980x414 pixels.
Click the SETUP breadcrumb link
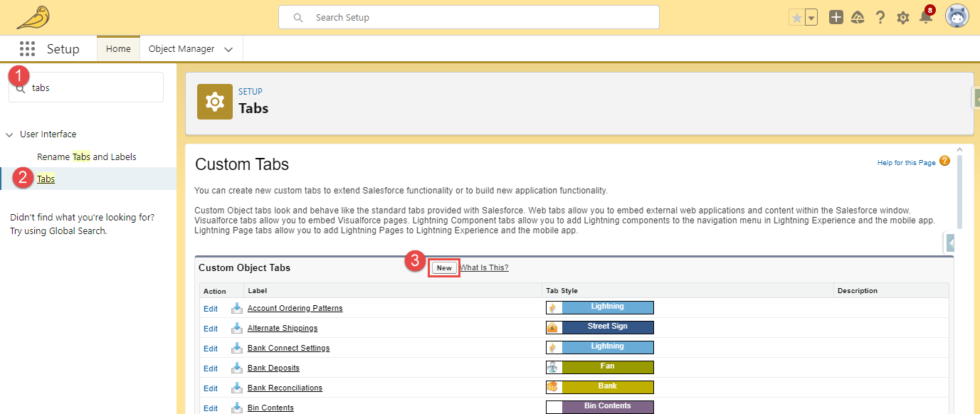coord(251,92)
